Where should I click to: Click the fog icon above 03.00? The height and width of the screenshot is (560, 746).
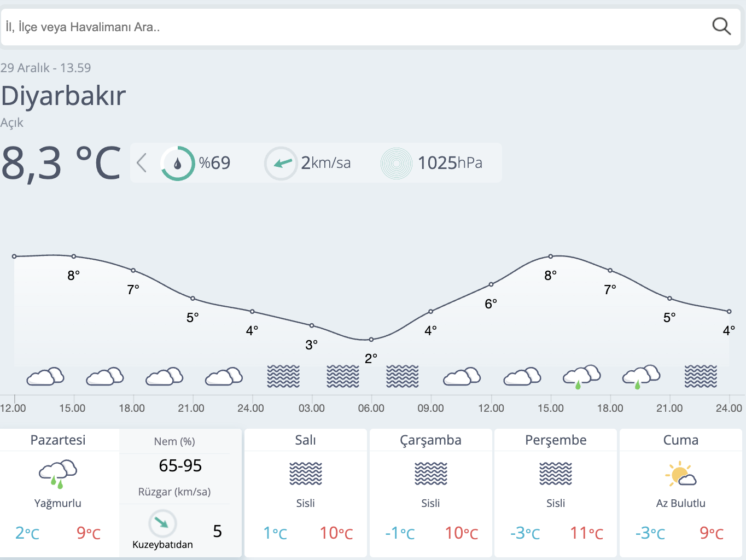[x=283, y=376]
